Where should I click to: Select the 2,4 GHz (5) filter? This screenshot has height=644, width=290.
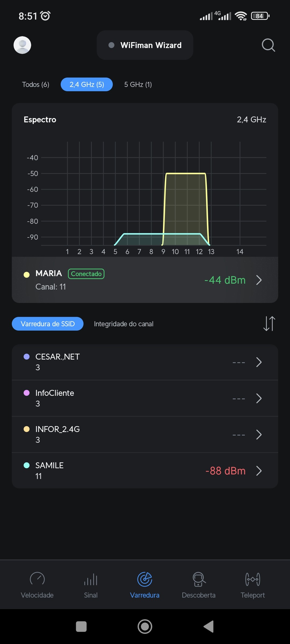coord(87,85)
